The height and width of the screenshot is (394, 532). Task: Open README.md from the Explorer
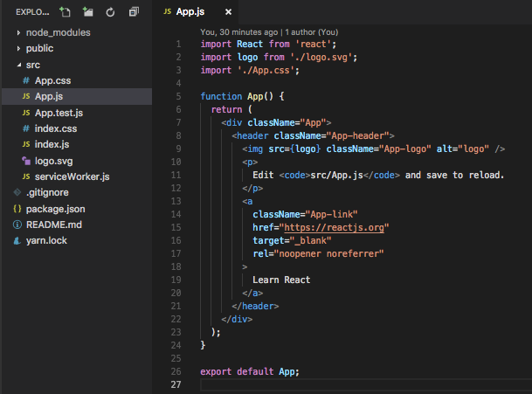coord(77,225)
